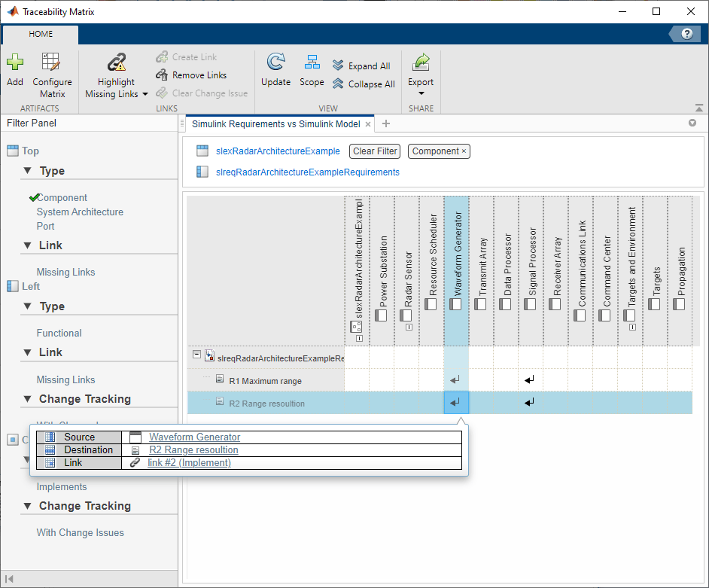Open Highlight Missing Links dropdown arrow
Image resolution: width=709 pixels, height=588 pixels.
pyautogui.click(x=145, y=94)
